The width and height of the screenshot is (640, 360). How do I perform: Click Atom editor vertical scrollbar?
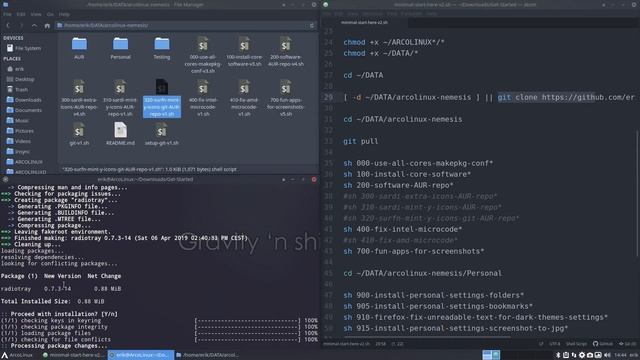coord(638,193)
